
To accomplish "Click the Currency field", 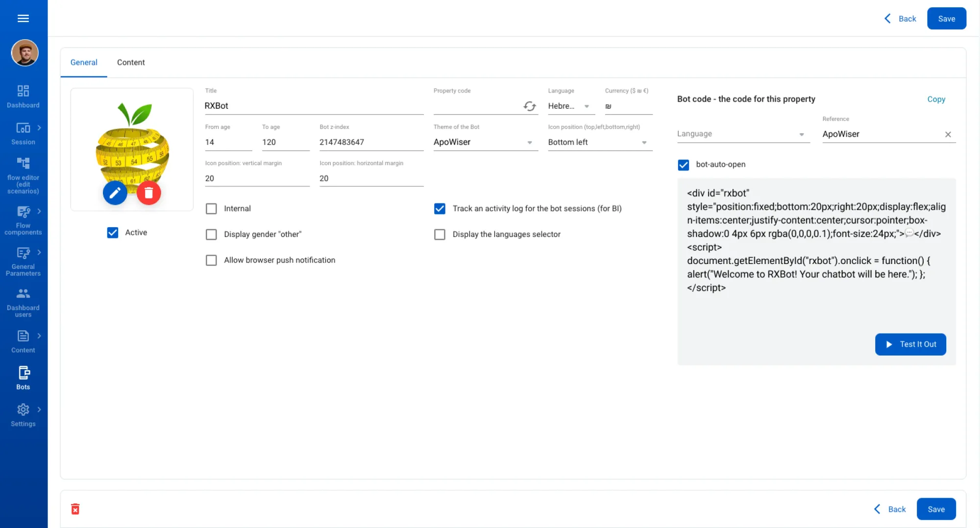I will (x=629, y=106).
